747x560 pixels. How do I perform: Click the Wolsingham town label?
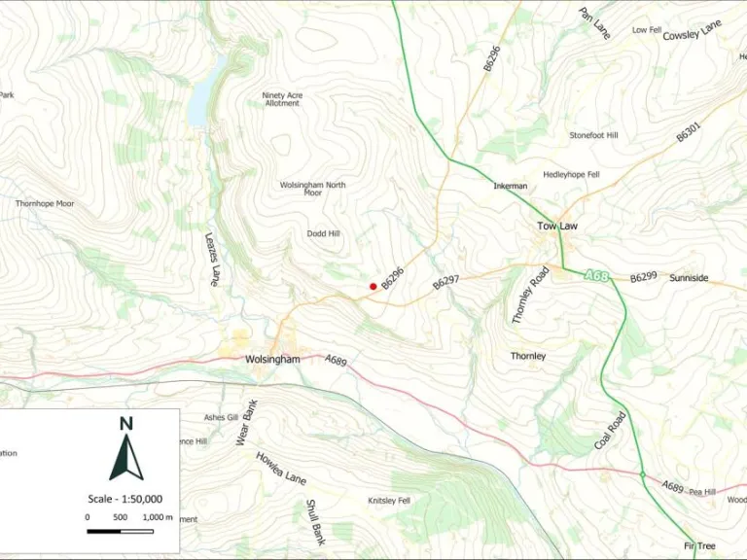point(272,359)
